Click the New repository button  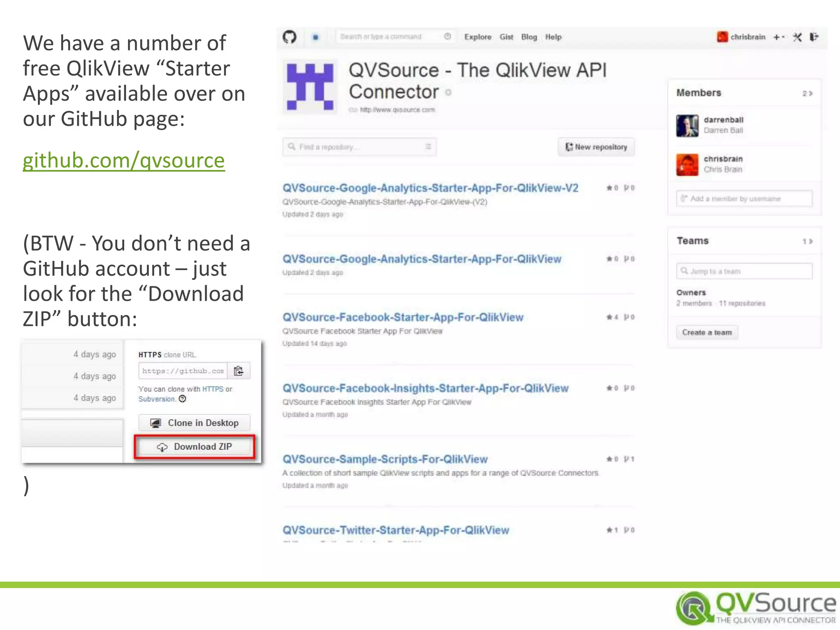tap(596, 147)
